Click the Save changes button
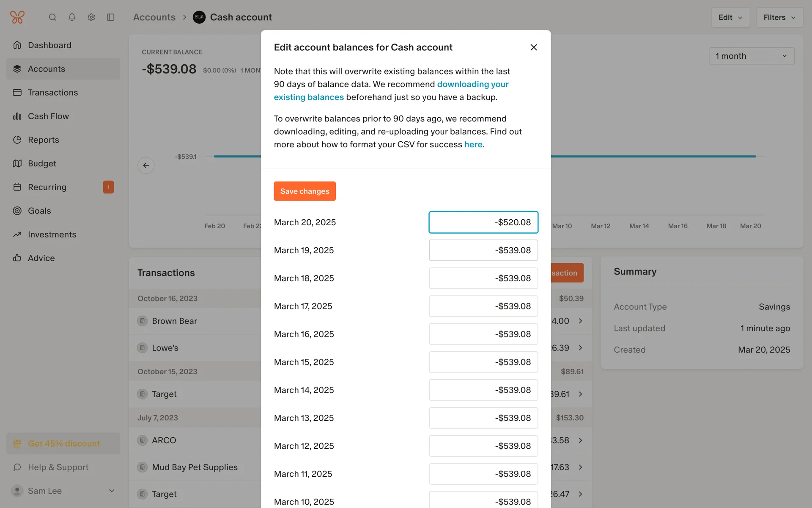The width and height of the screenshot is (812, 508). point(304,191)
